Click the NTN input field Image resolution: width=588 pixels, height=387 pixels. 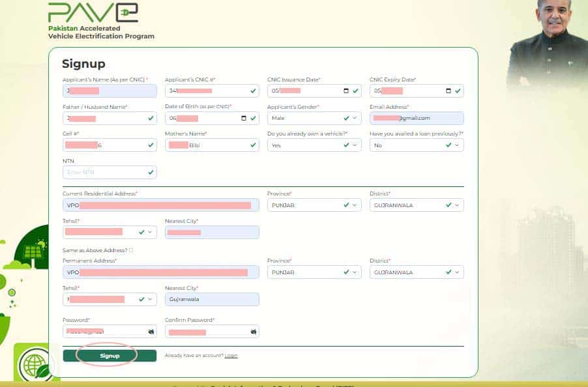click(x=104, y=172)
